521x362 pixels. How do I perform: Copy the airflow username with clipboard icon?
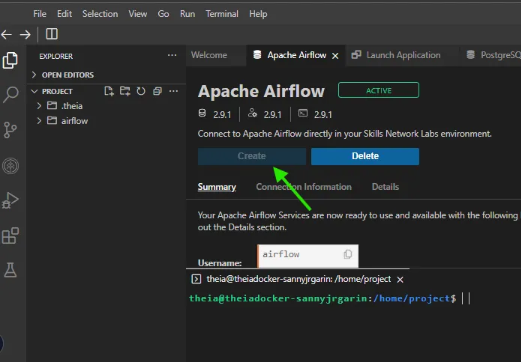click(348, 254)
